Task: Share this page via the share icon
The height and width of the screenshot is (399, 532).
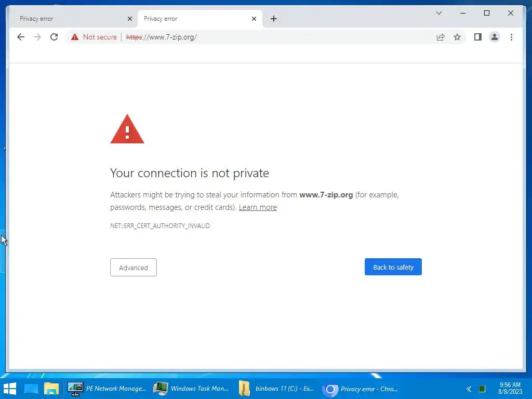Action: click(x=441, y=37)
